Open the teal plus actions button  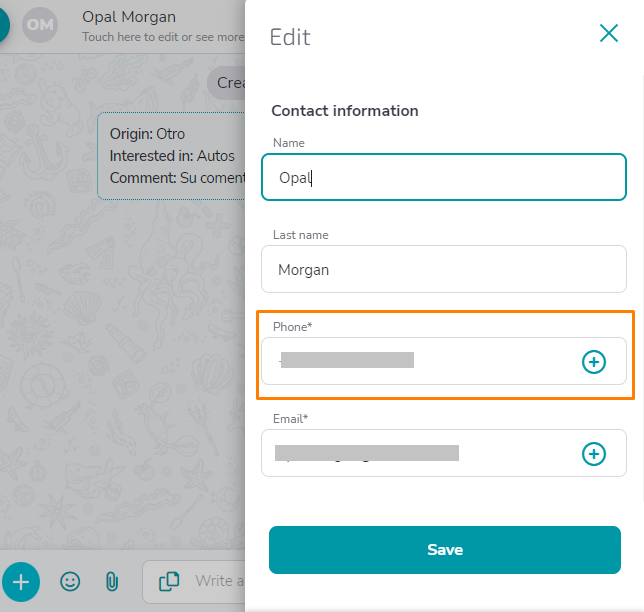tap(21, 582)
